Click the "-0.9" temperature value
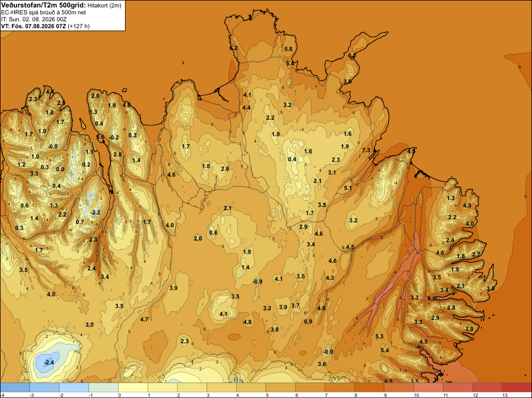 [257, 281]
